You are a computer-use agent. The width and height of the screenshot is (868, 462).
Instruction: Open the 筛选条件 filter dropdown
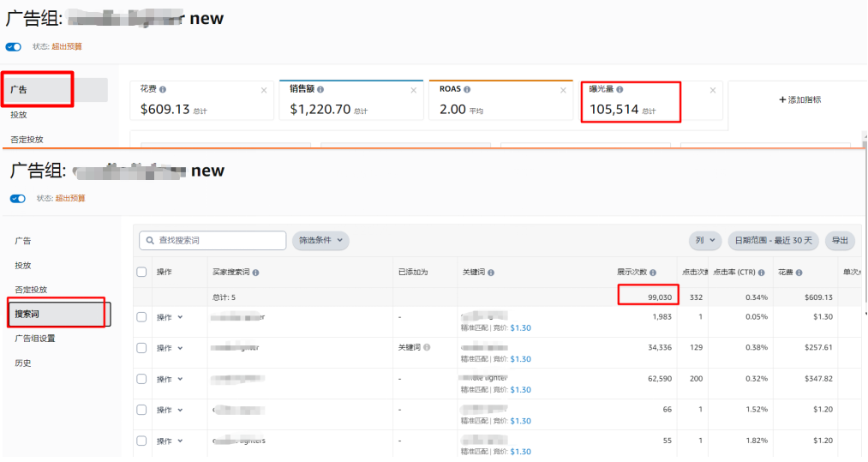point(320,241)
